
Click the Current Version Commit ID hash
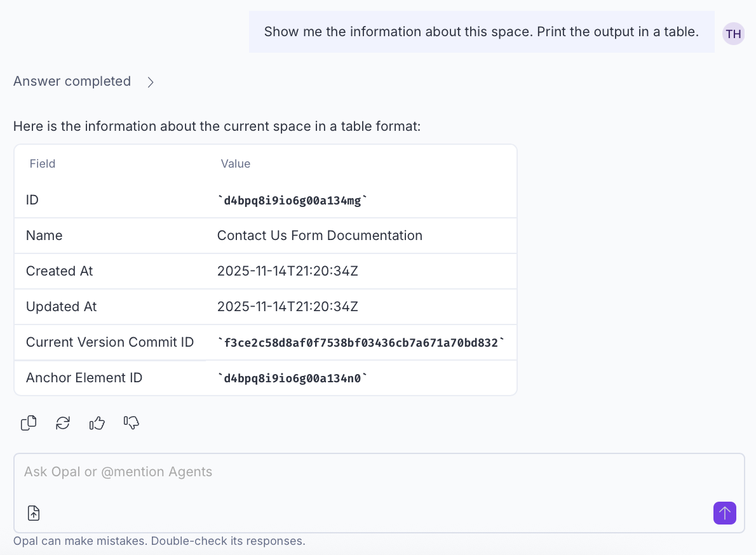tap(361, 343)
